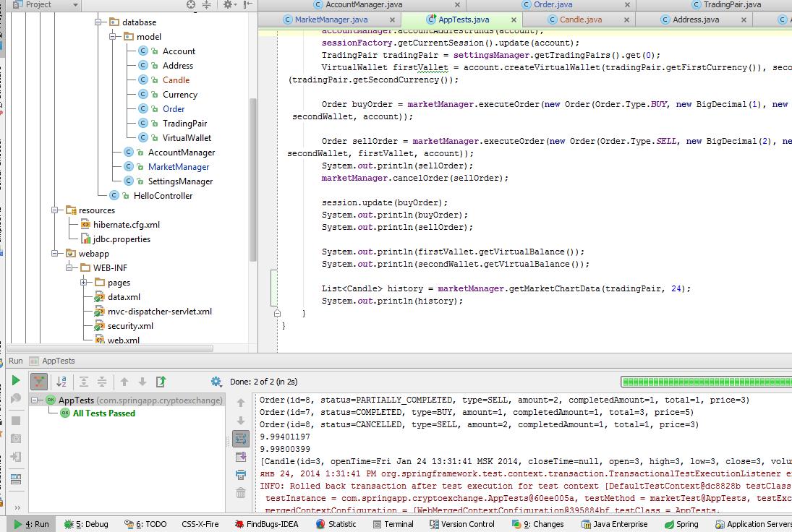792x532 pixels.
Task: Open the Project view dropdown
Action: pos(75,5)
